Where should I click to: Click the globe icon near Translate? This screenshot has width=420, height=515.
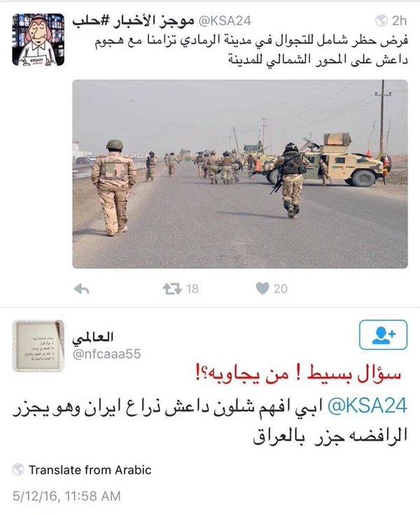pyautogui.click(x=18, y=469)
